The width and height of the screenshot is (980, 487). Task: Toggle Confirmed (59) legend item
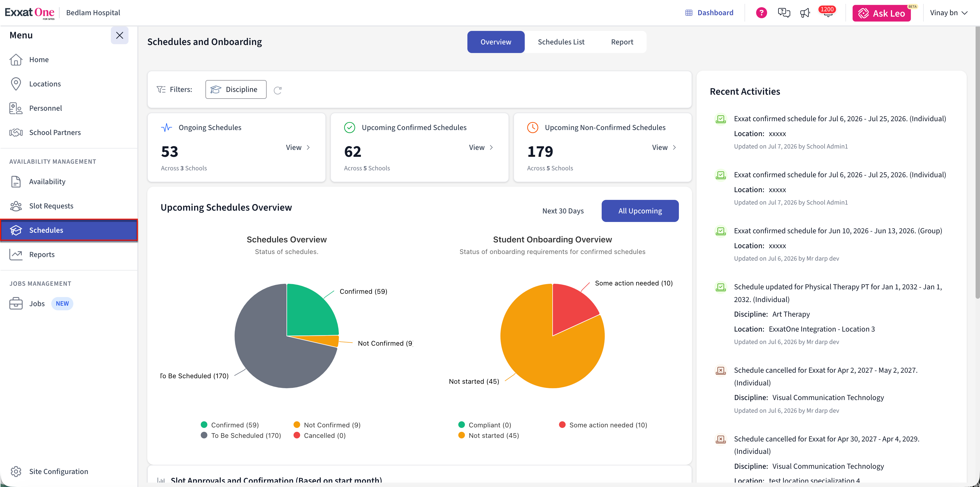pyautogui.click(x=230, y=425)
